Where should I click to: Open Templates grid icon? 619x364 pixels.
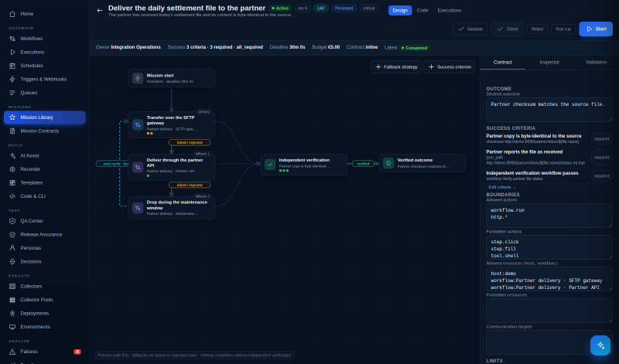[x=12, y=183]
